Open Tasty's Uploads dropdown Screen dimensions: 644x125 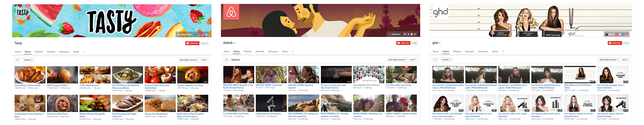(28, 60)
